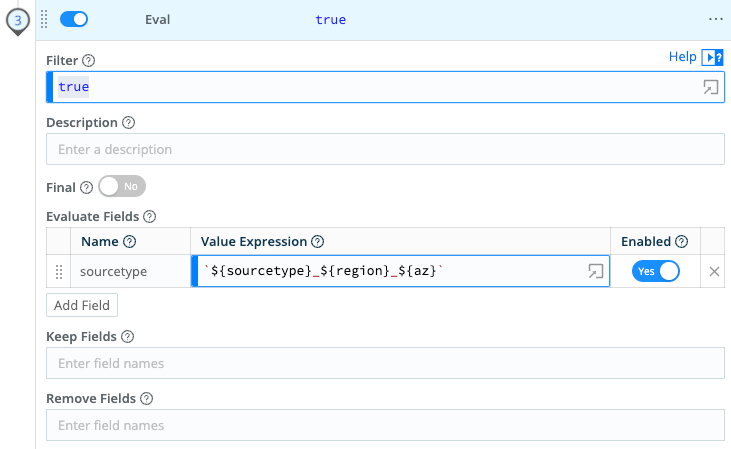The height and width of the screenshot is (449, 731).
Task: Toggle the Final switch on
Action: 122,186
